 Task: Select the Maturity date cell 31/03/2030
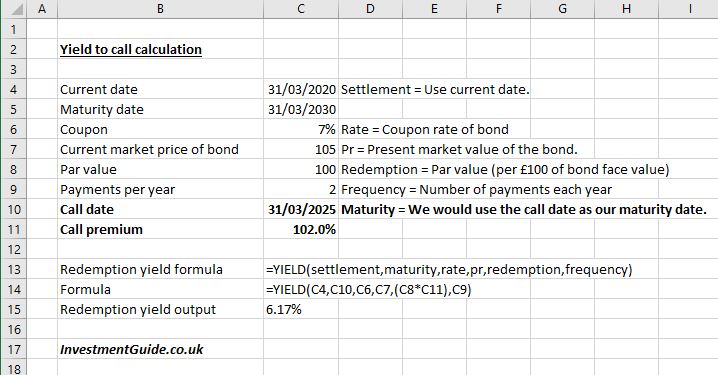(x=301, y=109)
